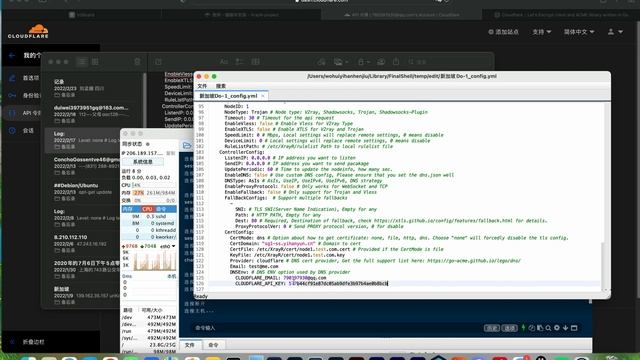The image size is (640, 360).
Task: Close the 新加坡Do-1_config.yml tab
Action: point(263,96)
